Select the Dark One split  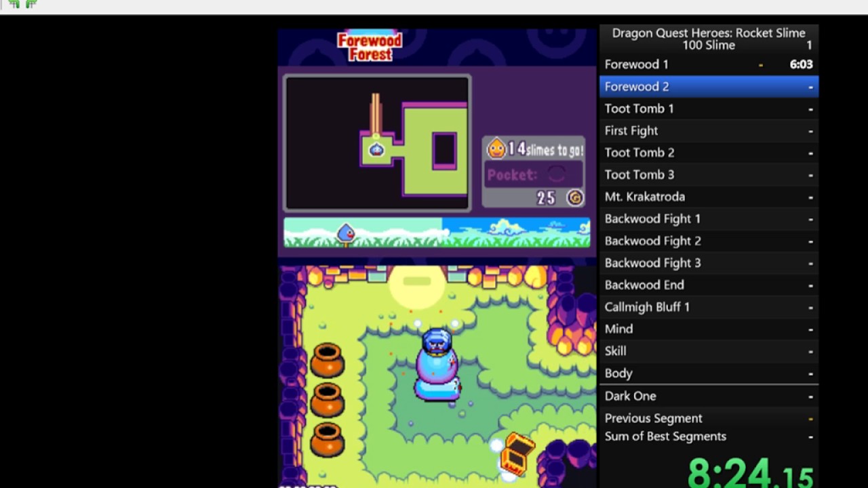[x=709, y=396]
